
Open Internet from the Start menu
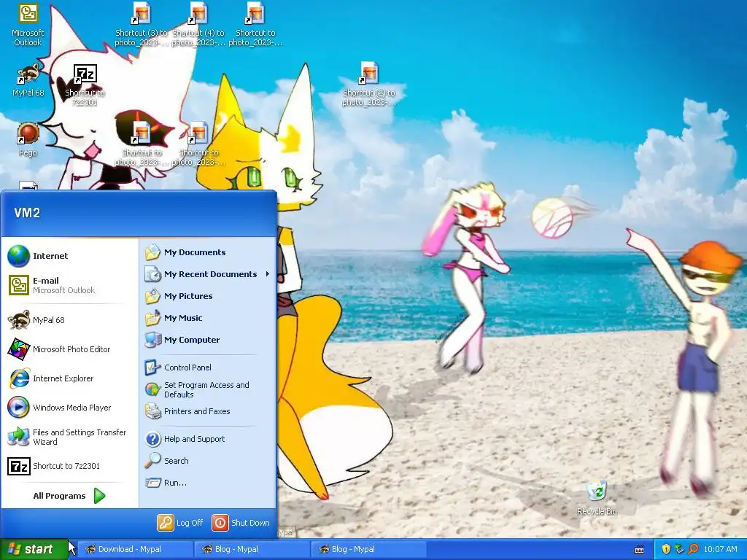[x=69, y=256]
